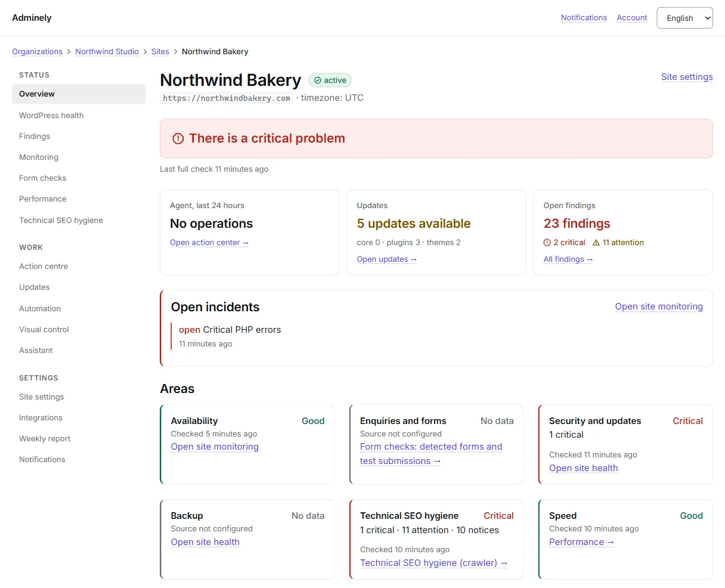Open Automation in the sidebar
This screenshot has height=588, width=725.
[x=79, y=309]
